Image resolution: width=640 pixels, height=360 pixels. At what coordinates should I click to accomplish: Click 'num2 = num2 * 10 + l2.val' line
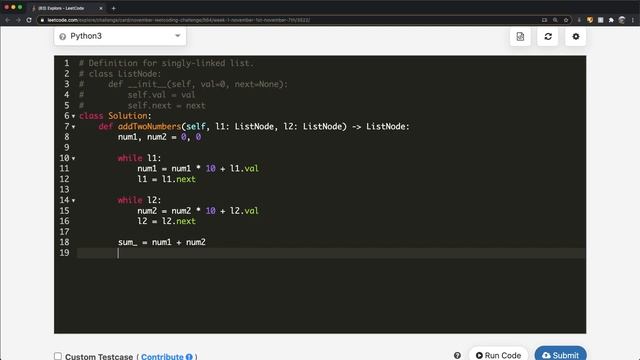point(198,211)
